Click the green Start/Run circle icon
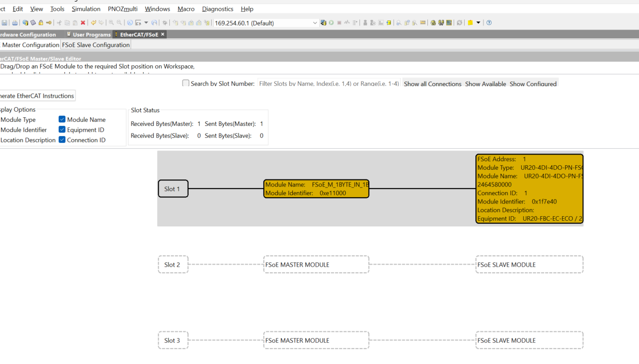 click(x=331, y=22)
